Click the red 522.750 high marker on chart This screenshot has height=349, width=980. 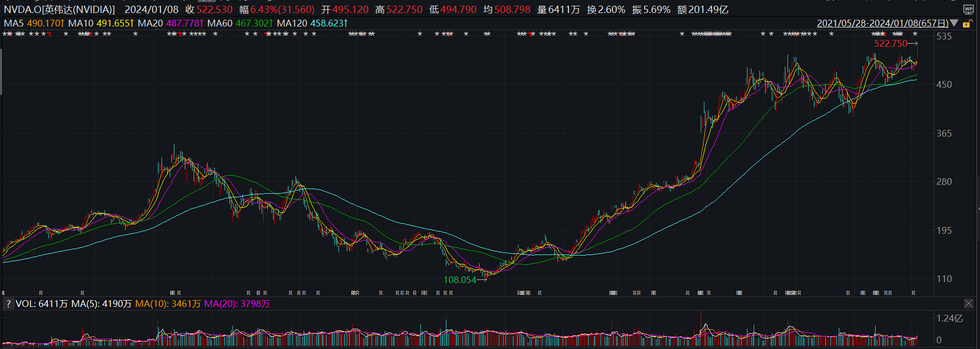891,44
